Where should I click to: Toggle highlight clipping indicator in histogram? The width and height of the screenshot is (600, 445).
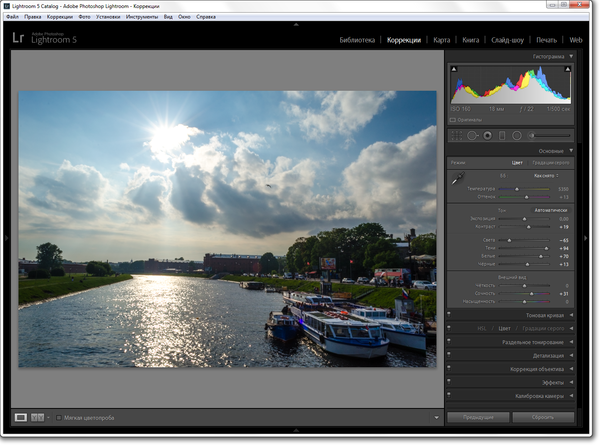(x=567, y=69)
